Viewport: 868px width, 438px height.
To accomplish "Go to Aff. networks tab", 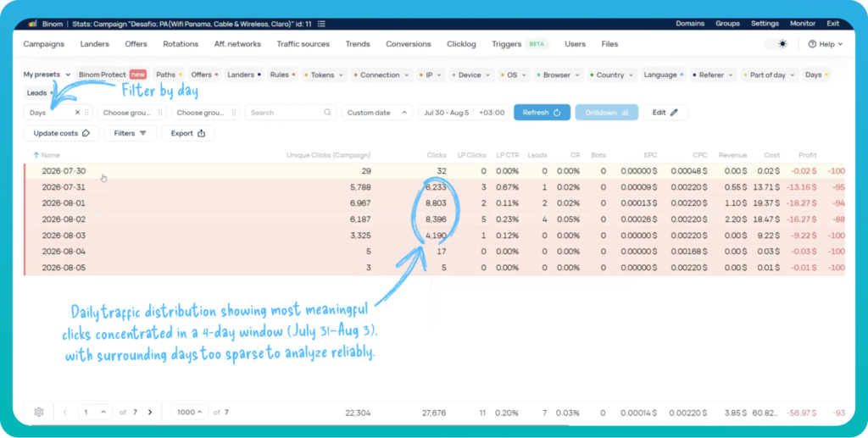I will pyautogui.click(x=237, y=44).
